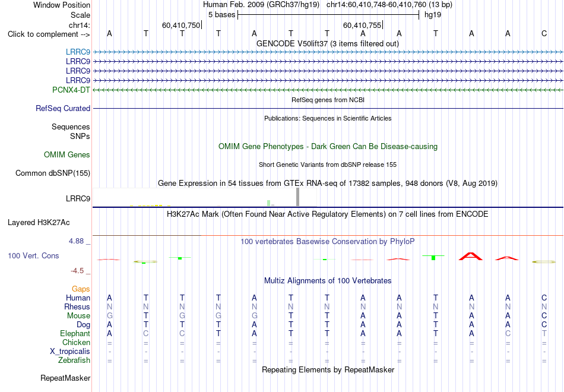Open OMIM Gene Phenotypes track title
This screenshot has width=564, height=392.
click(328, 147)
